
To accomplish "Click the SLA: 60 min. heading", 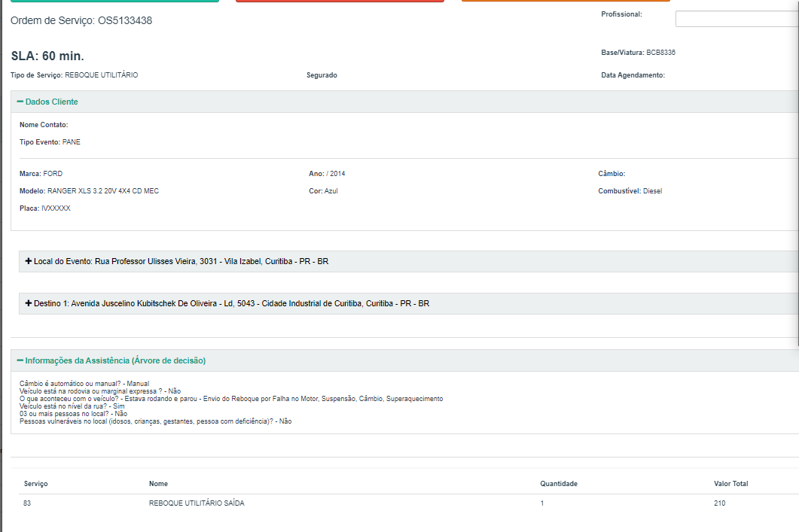I will pyautogui.click(x=47, y=56).
